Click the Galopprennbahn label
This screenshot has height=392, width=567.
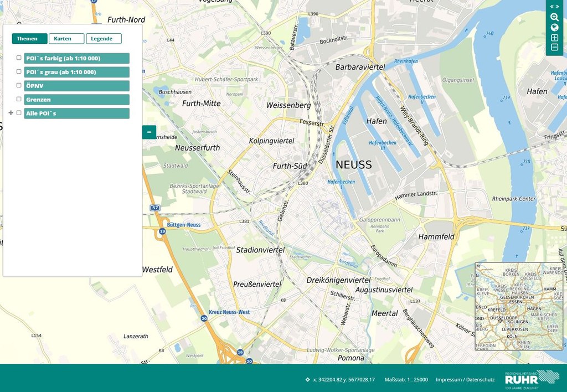tap(380, 219)
